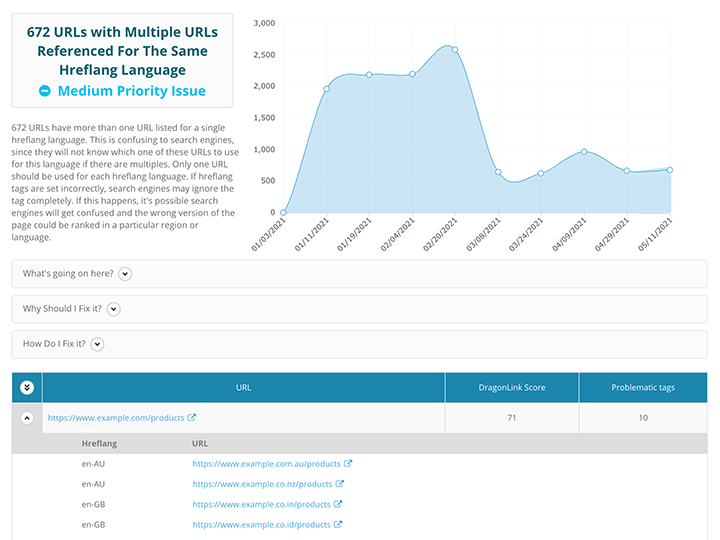Open external link icon for example.com/products

191,418
